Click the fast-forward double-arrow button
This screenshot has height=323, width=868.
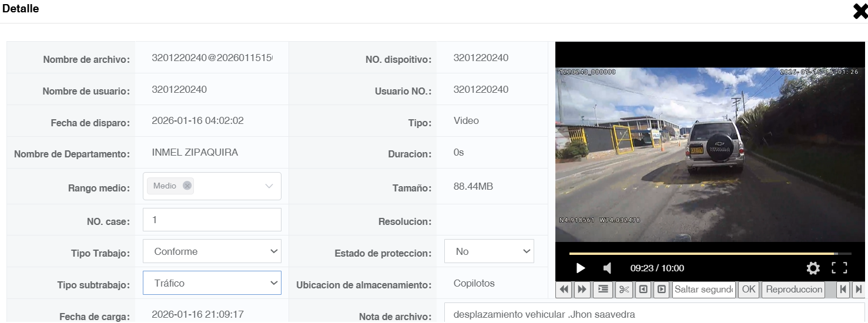pyautogui.click(x=582, y=289)
